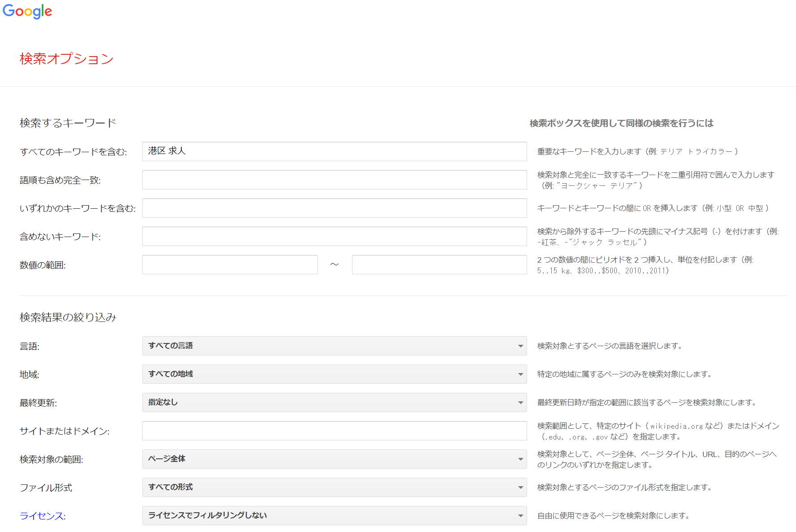Click the 検索ボックスを使用して同様の検索を行うには heading
This screenshot has width=796, height=532.
tap(621, 123)
